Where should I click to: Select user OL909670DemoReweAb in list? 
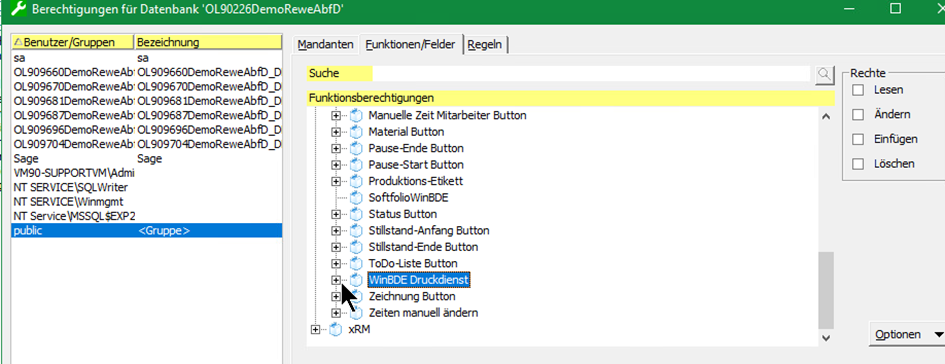click(x=146, y=87)
